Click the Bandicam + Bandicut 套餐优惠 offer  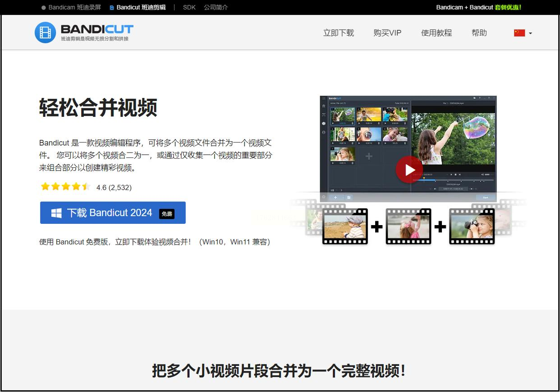pos(479,7)
